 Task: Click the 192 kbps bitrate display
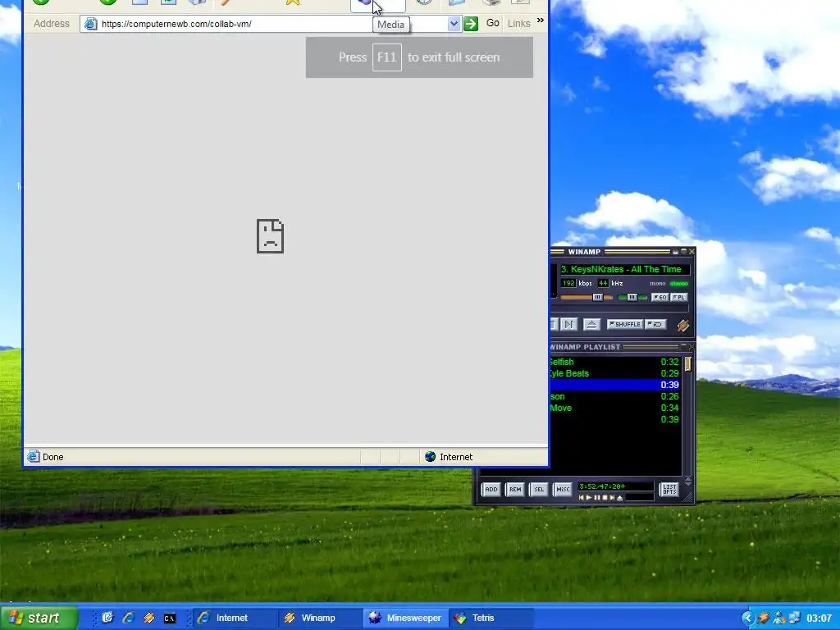pyautogui.click(x=568, y=283)
